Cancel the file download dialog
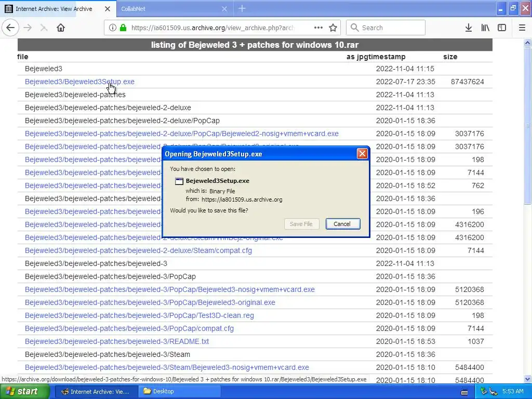Screen dimensions: 532x399 click(x=343, y=224)
